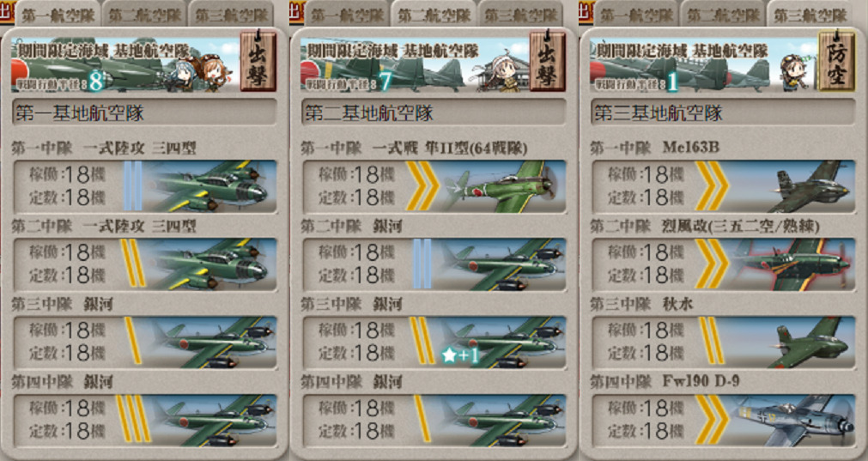Image resolution: width=868 pixels, height=461 pixels.
Task: Edit the 第一基地航空隊 name field
Action: [x=145, y=113]
